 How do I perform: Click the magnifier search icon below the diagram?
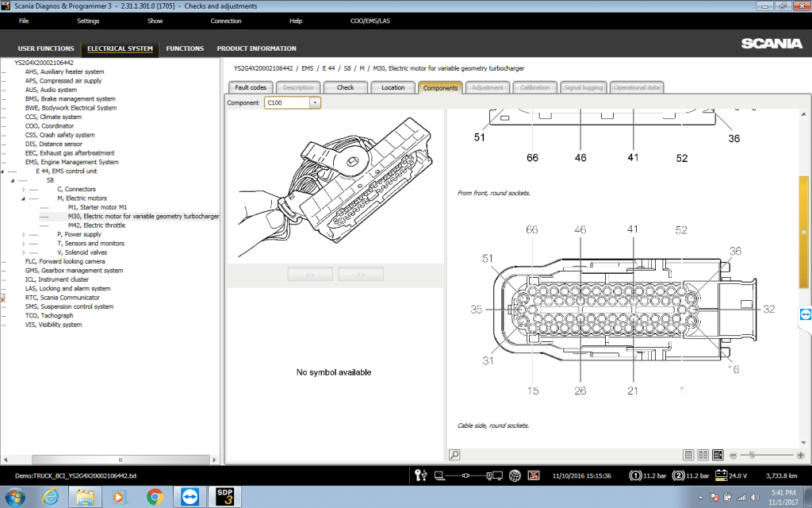(454, 455)
